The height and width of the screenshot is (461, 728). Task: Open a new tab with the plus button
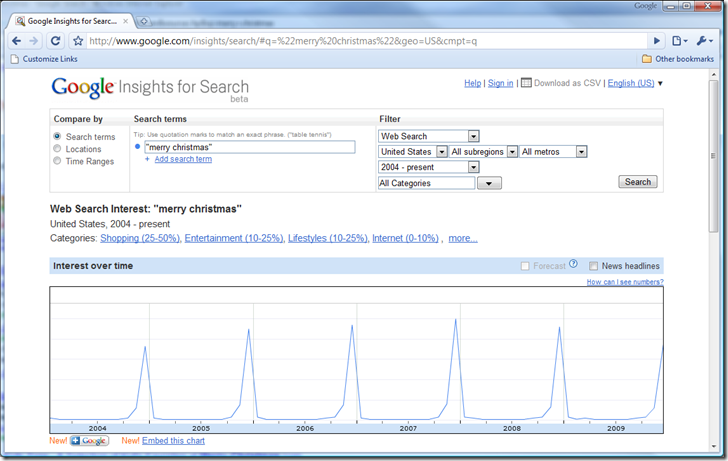click(144, 21)
